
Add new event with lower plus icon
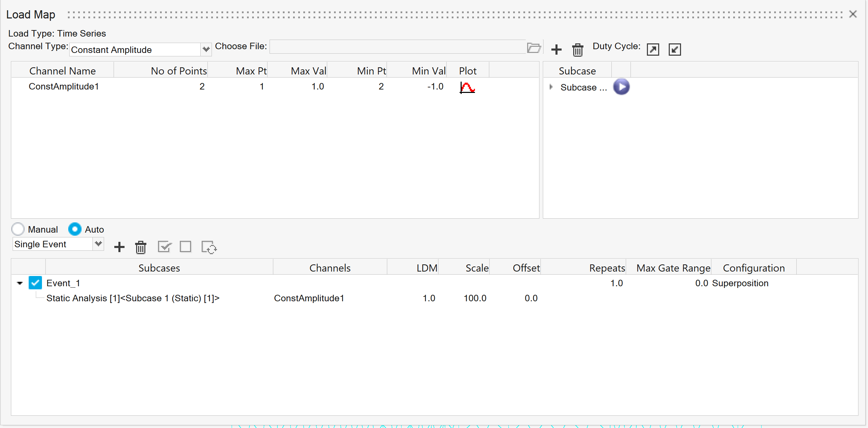pyautogui.click(x=119, y=247)
